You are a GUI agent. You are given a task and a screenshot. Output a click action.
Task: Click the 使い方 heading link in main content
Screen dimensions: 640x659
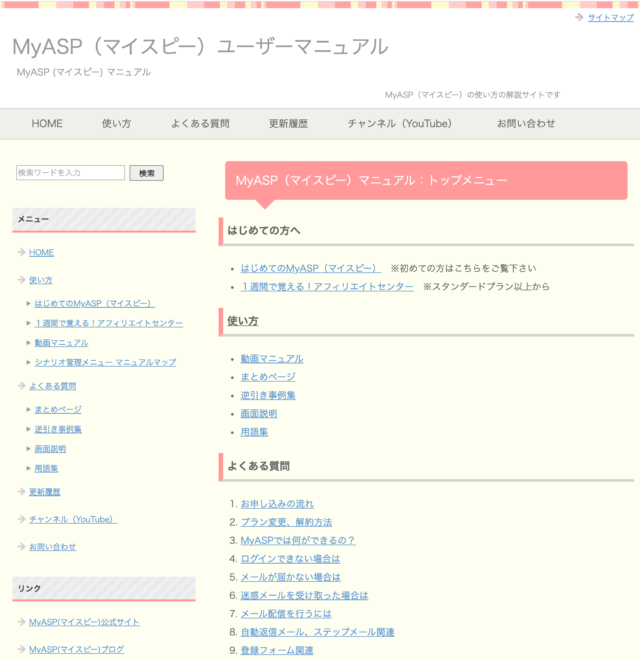click(x=242, y=321)
